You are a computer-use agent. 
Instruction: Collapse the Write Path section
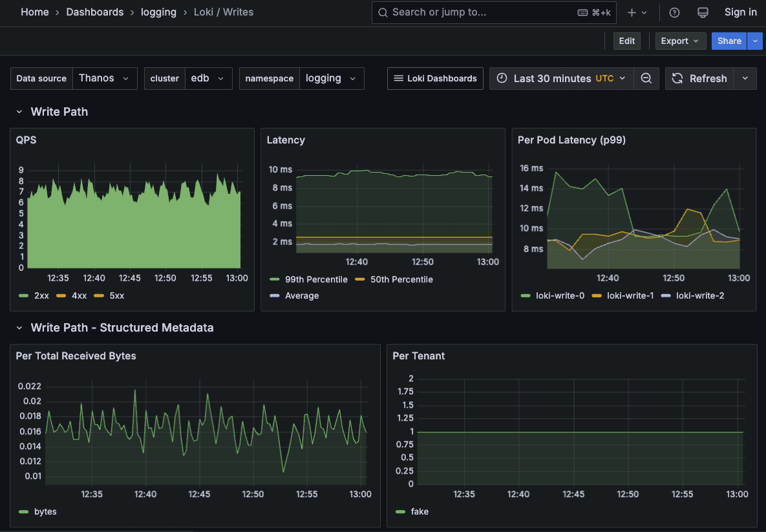18,111
